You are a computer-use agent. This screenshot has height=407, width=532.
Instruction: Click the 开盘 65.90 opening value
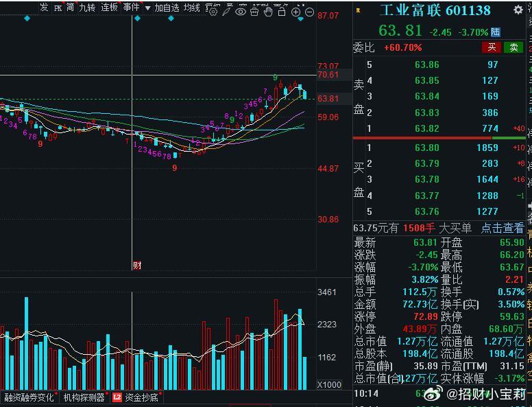(512, 242)
